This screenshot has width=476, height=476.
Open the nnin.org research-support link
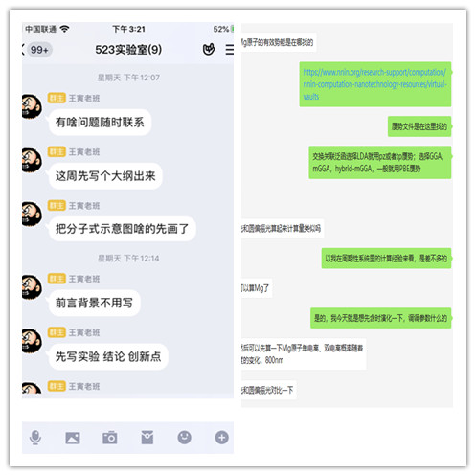(x=374, y=84)
